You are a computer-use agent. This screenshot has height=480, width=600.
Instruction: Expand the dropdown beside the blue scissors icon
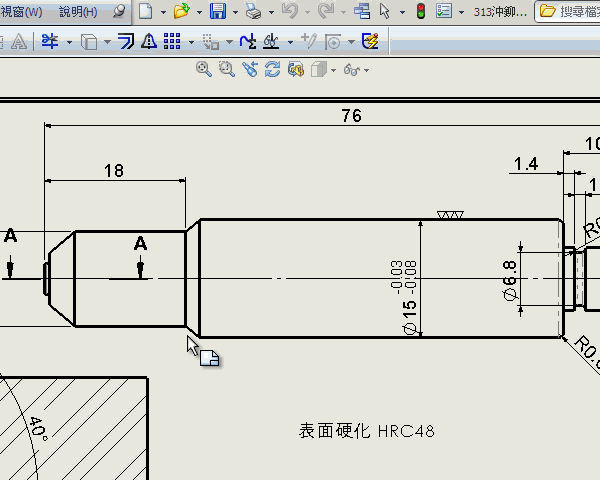point(69,42)
